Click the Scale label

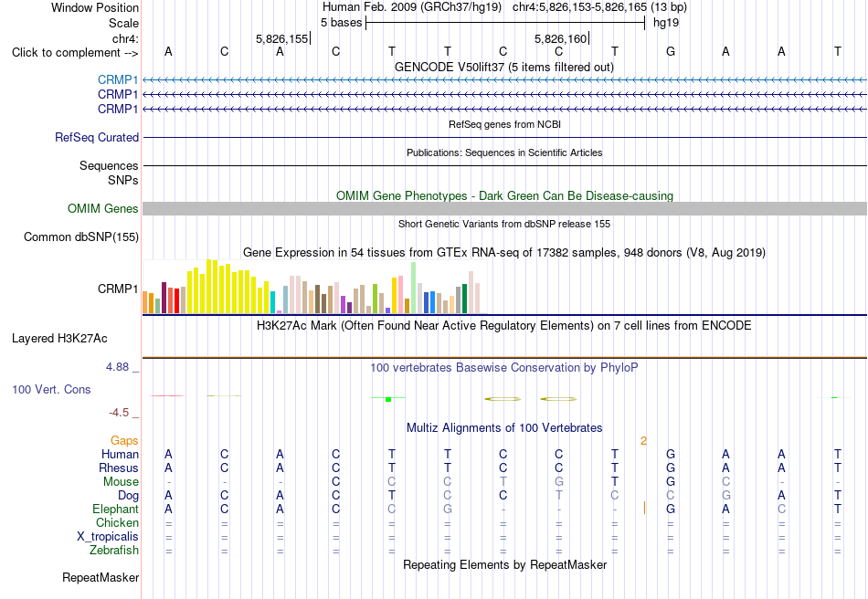123,23
